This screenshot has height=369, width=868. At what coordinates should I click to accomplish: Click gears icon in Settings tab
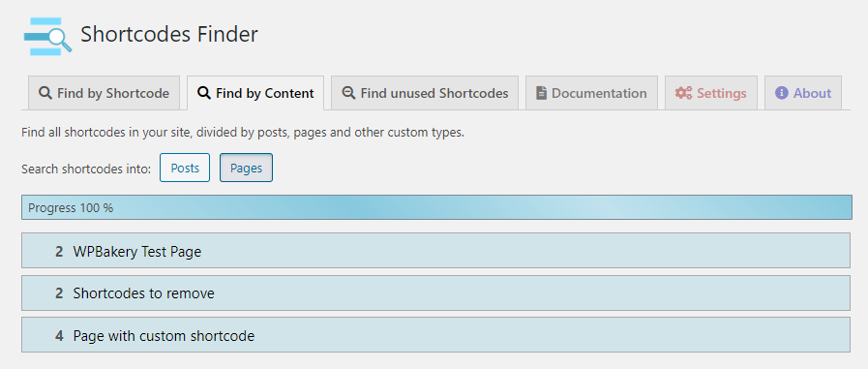[684, 93]
